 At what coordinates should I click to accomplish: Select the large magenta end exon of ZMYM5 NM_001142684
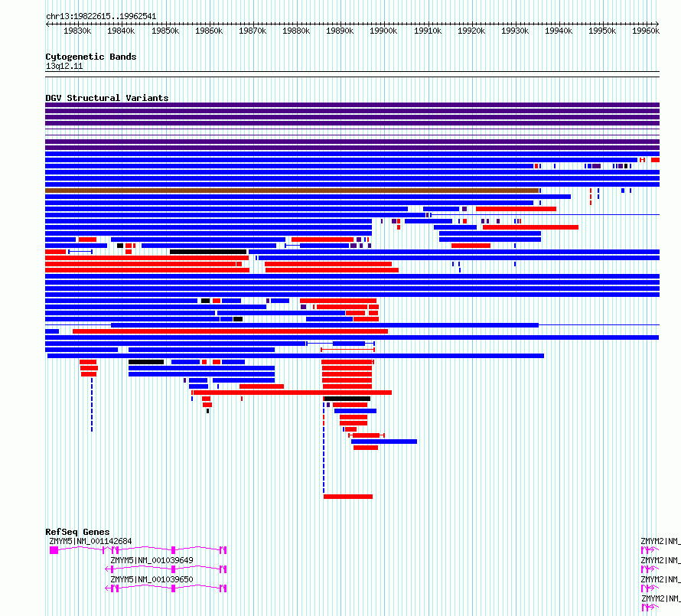click(54, 550)
